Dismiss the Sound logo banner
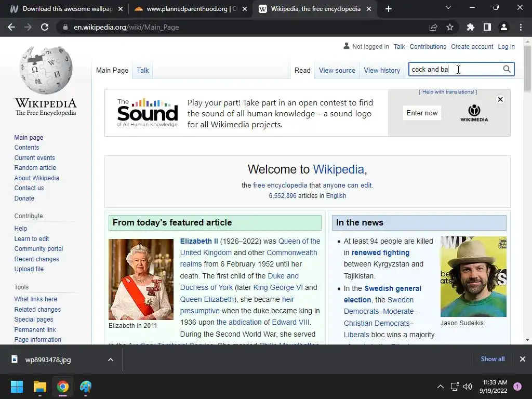Image resolution: width=532 pixels, height=399 pixels. click(500, 99)
